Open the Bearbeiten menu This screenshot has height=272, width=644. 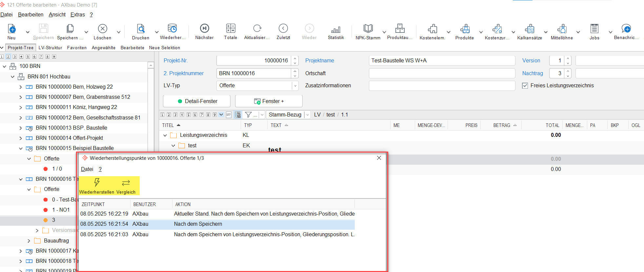(31, 14)
